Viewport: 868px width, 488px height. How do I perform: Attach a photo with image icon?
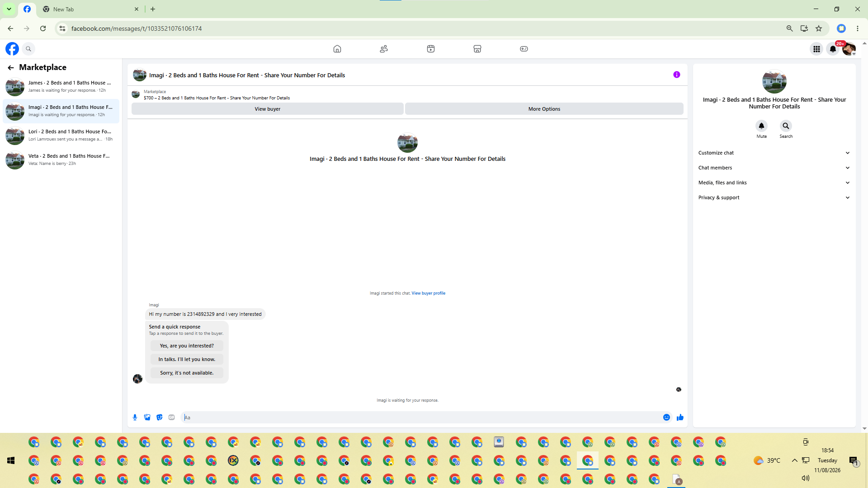147,418
